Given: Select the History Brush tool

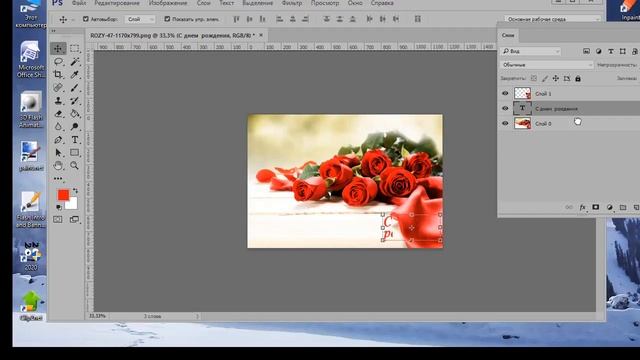Looking at the screenshot, I should click(74, 100).
